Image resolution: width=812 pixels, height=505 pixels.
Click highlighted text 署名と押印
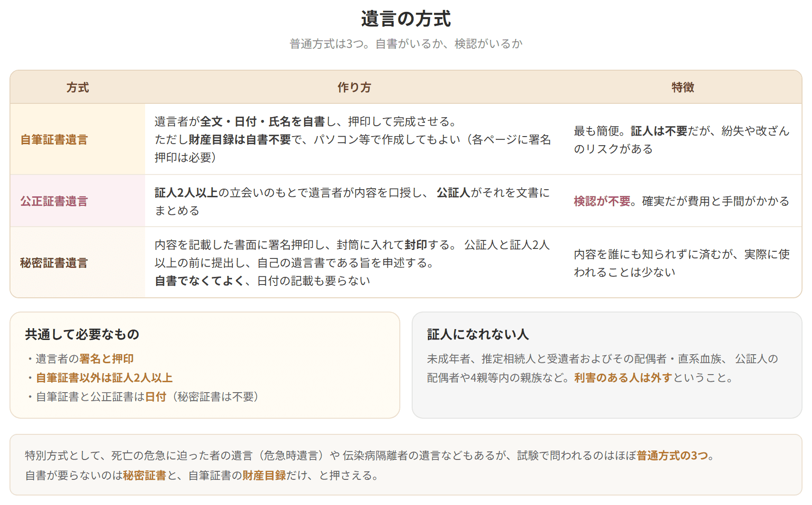point(106,359)
